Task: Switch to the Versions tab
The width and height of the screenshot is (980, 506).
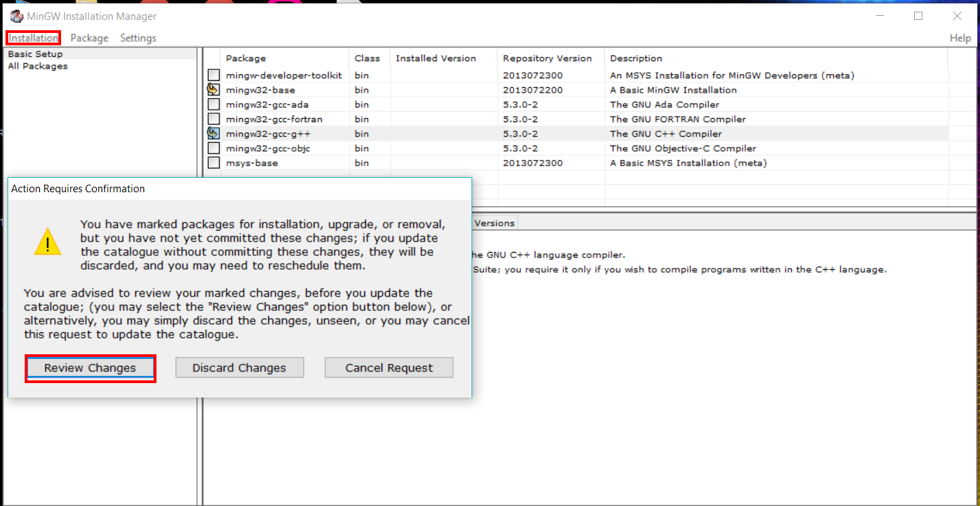Action: pos(495,222)
